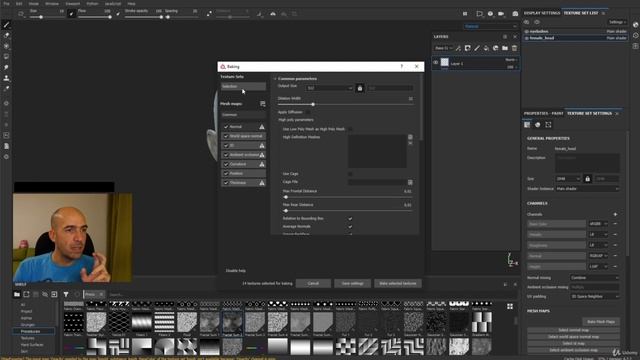Select the Material Picker tool
The height and width of the screenshot is (360, 640).
click(x=7, y=89)
